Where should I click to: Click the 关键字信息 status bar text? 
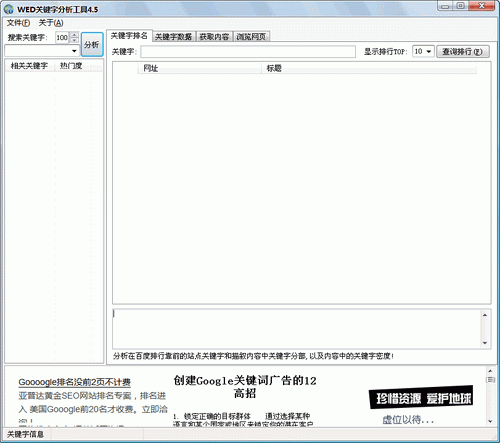coord(25,434)
